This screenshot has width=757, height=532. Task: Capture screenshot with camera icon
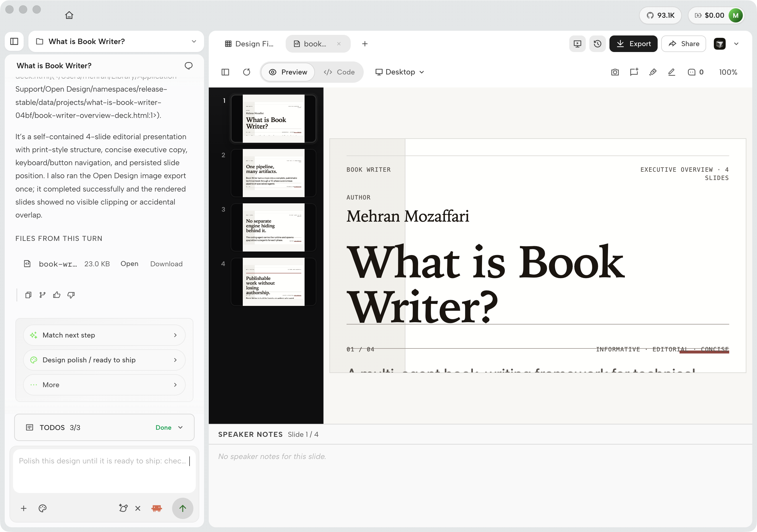(x=615, y=72)
